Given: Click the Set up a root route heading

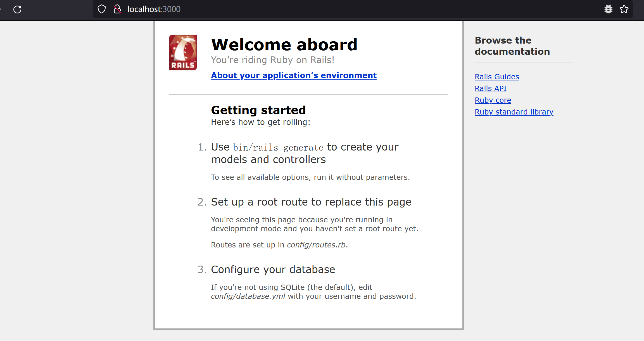Looking at the screenshot, I should 311,202.
